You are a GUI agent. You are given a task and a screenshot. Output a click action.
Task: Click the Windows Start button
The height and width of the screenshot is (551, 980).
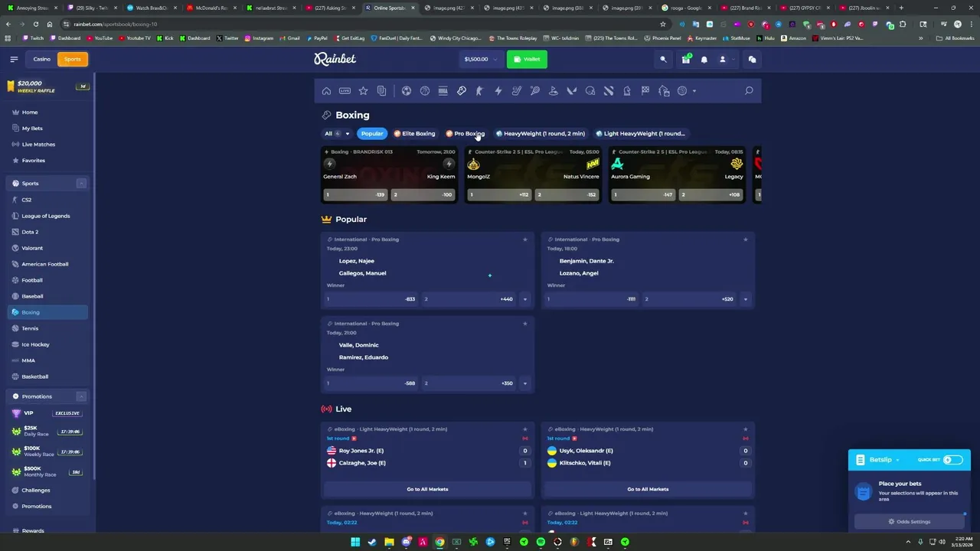[355, 542]
